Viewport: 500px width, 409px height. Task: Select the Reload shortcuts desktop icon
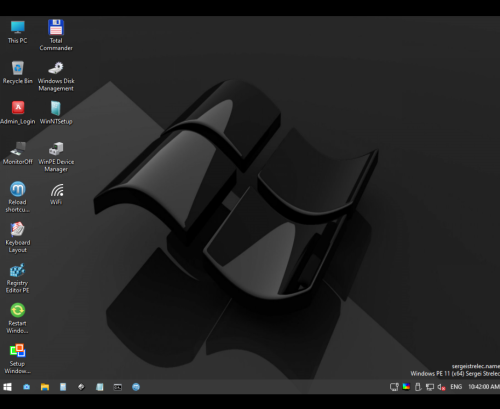pos(17,197)
